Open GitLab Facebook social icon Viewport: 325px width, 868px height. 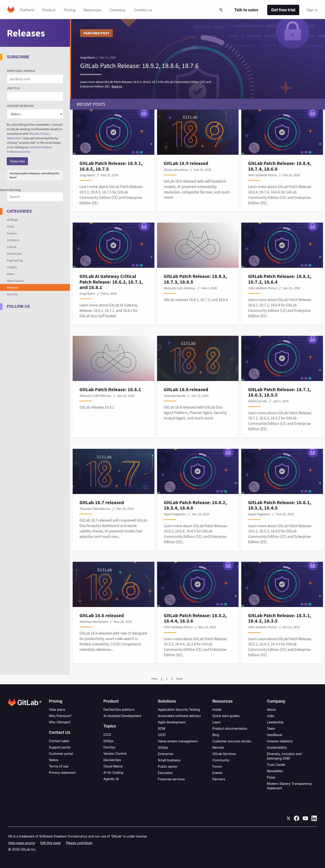point(296,818)
